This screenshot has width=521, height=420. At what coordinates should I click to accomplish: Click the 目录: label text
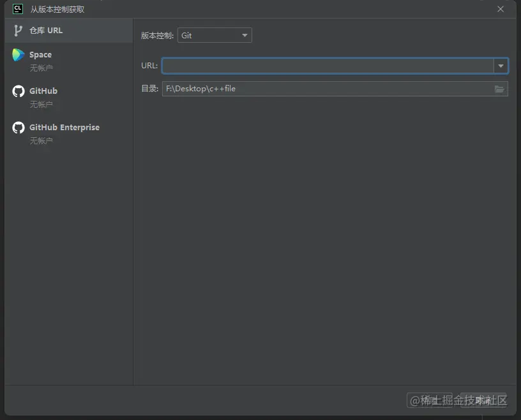[150, 89]
